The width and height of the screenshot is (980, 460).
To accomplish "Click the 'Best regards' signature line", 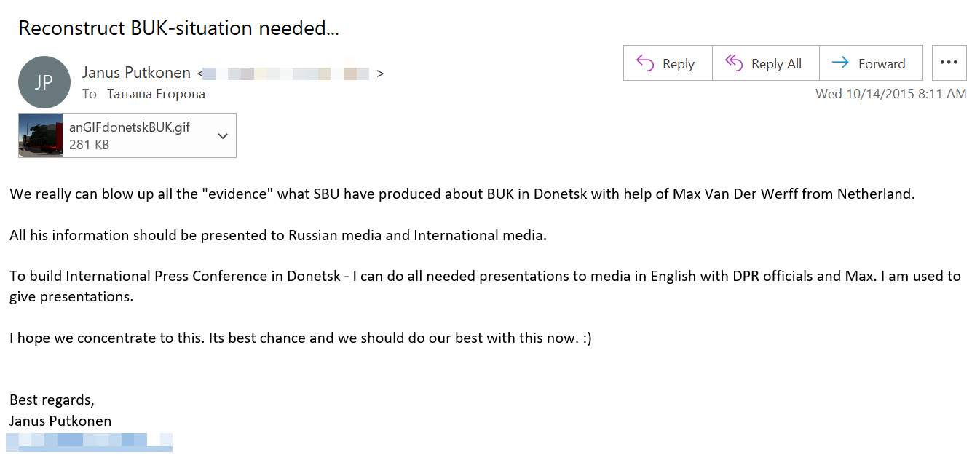I will click(52, 400).
